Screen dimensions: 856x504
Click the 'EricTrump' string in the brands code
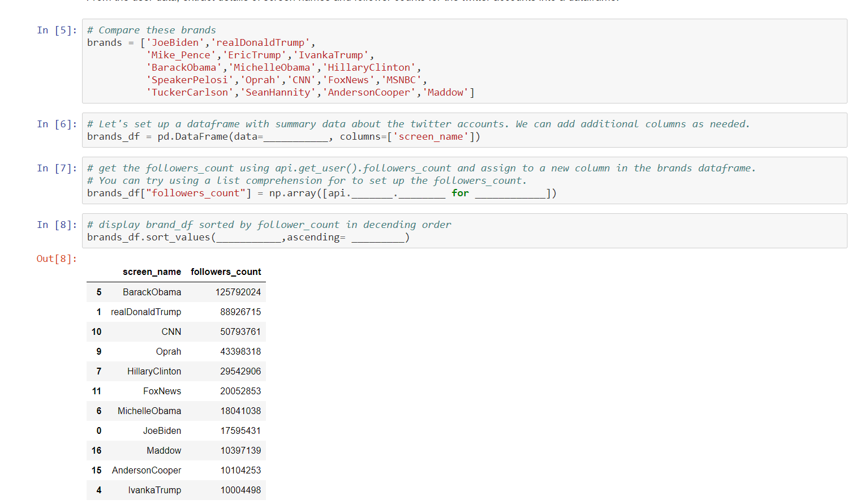[x=255, y=55]
